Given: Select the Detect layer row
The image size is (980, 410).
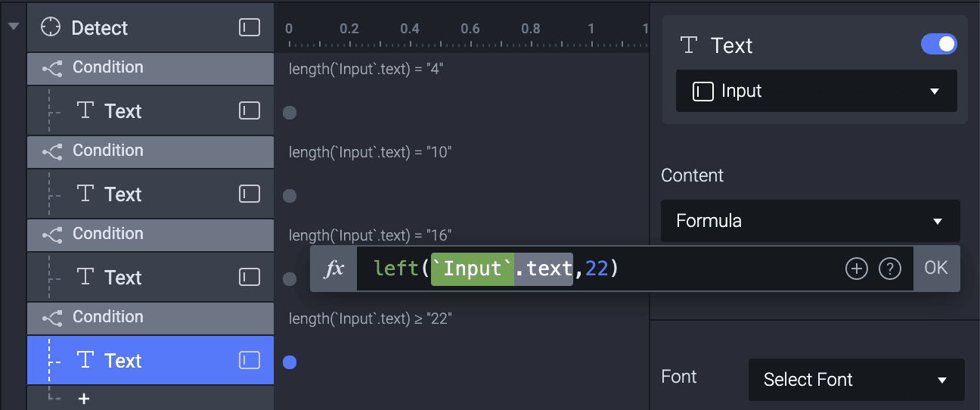Looking at the screenshot, I should 150,28.
